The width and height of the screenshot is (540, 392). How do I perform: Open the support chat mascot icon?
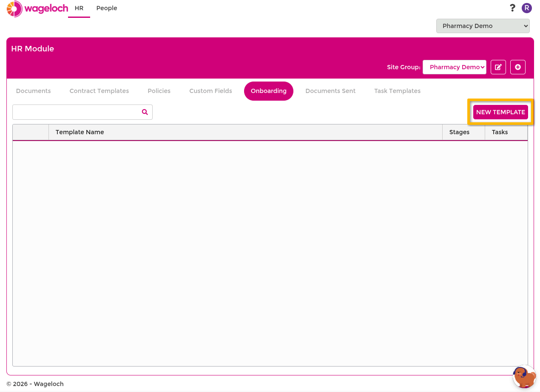tap(524, 376)
